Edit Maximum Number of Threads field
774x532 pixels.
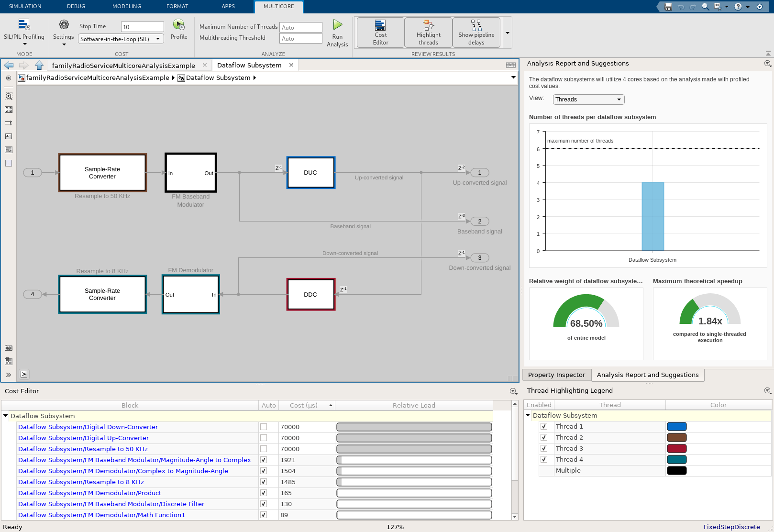coord(301,27)
